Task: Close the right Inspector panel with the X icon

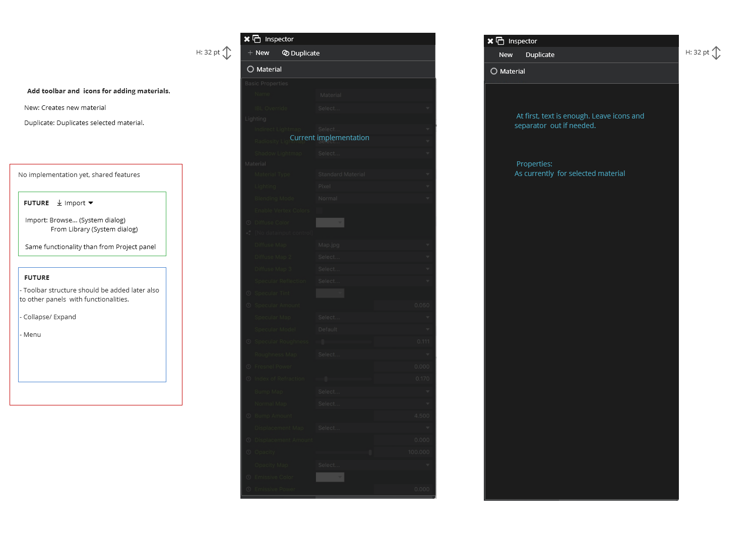Action: [x=490, y=41]
